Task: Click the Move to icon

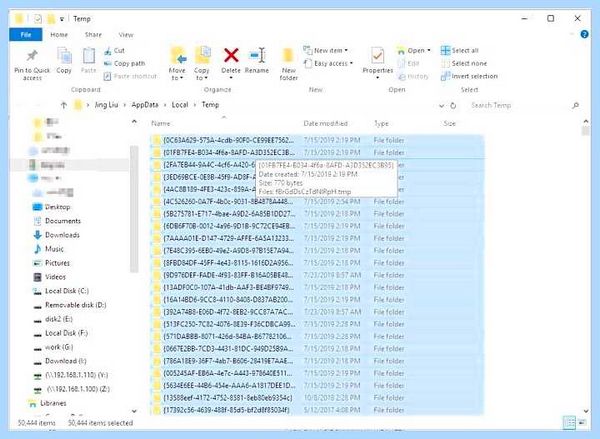Action: [x=178, y=56]
